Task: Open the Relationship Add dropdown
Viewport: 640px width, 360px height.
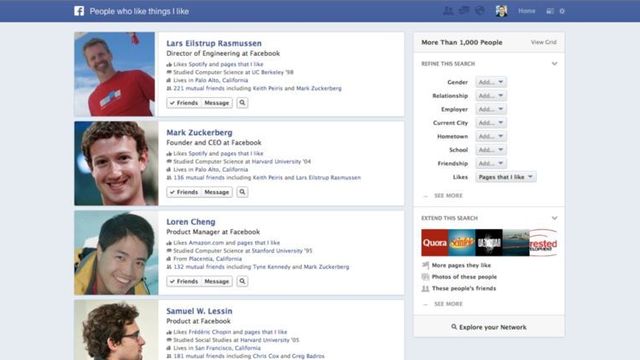Action: [x=491, y=96]
